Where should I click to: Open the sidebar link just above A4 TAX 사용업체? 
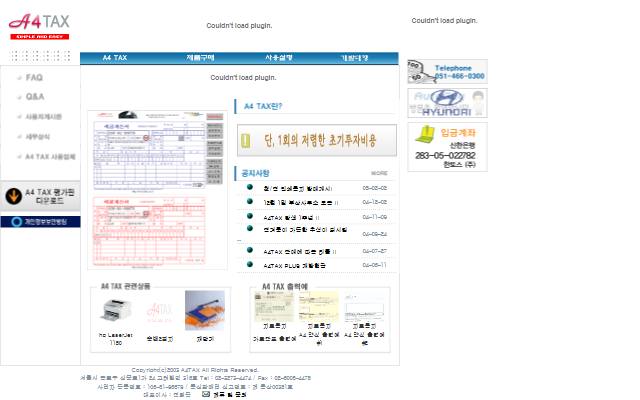[x=38, y=137]
